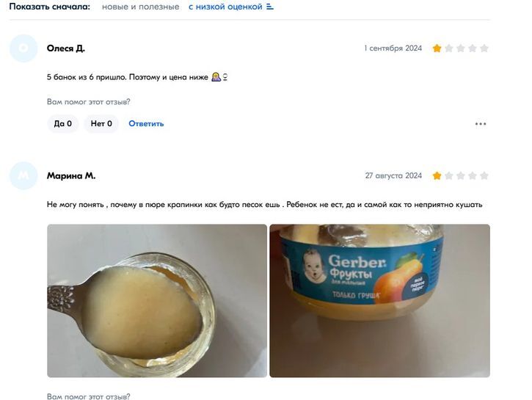Open the reviewer name Марина М.
The width and height of the screenshot is (532, 400).
pos(71,175)
